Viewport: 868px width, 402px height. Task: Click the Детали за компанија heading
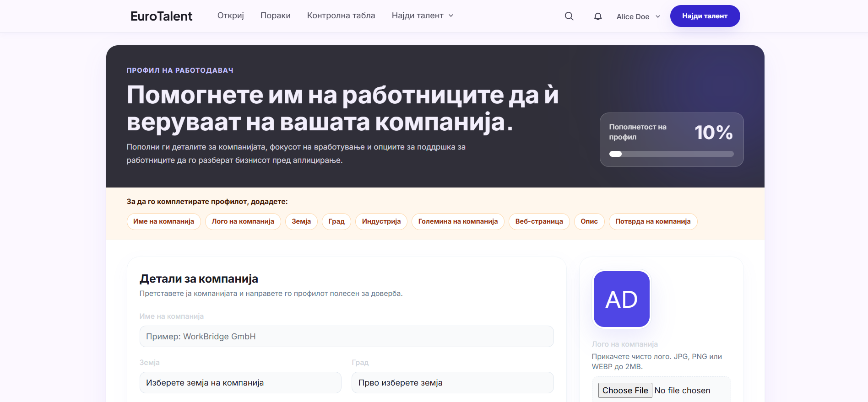pyautogui.click(x=199, y=279)
